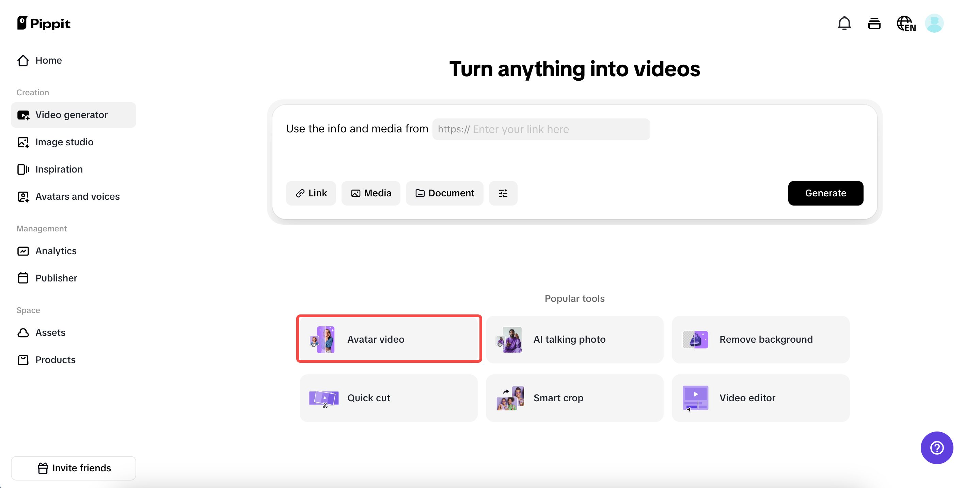Viewport: 980px width, 488px height.
Task: Click the link URL input field
Action: (541, 130)
